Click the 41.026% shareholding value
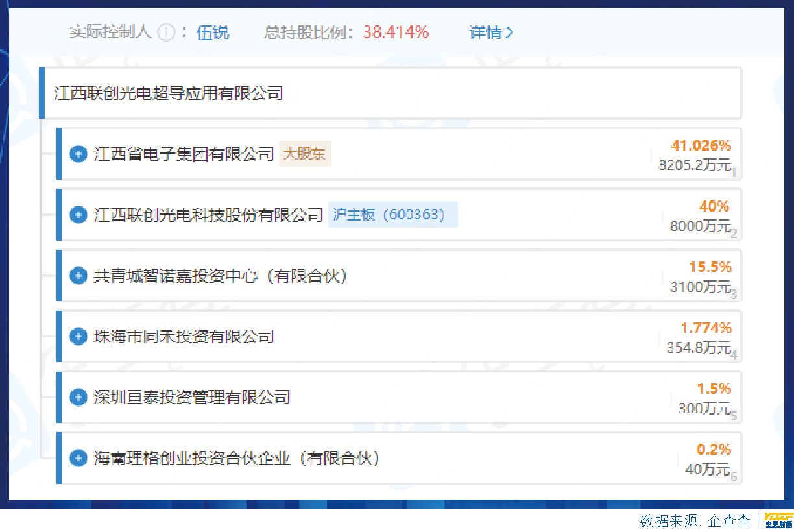Screen dimensions: 794x532 [701, 145]
